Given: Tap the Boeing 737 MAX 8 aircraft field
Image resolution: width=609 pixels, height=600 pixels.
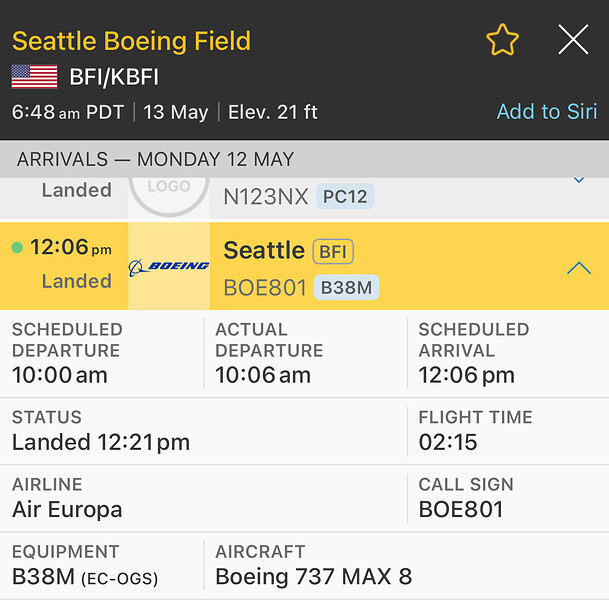Looking at the screenshot, I should (313, 577).
